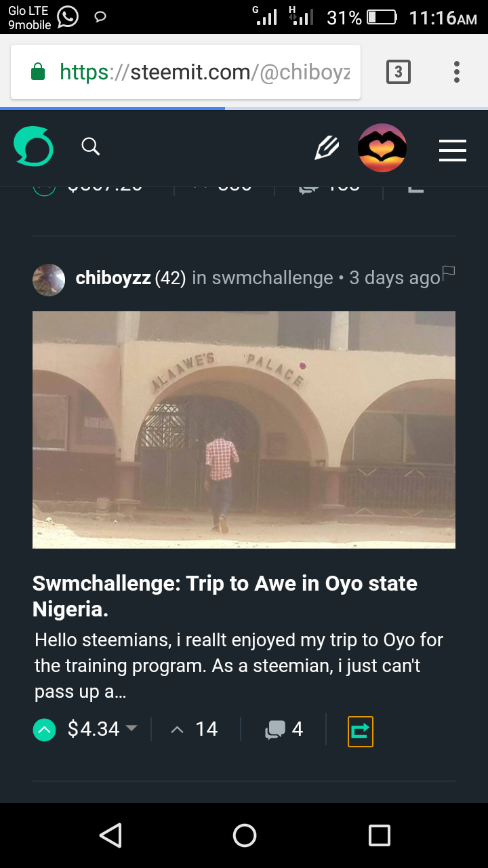The image size is (488, 868).
Task: Open chiboyzz author profile link
Action: coord(113,278)
